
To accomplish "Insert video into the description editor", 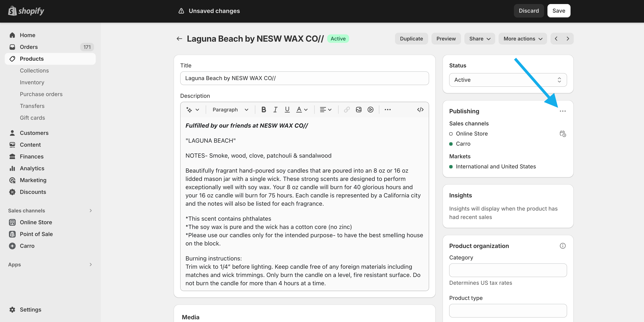I will click(370, 110).
